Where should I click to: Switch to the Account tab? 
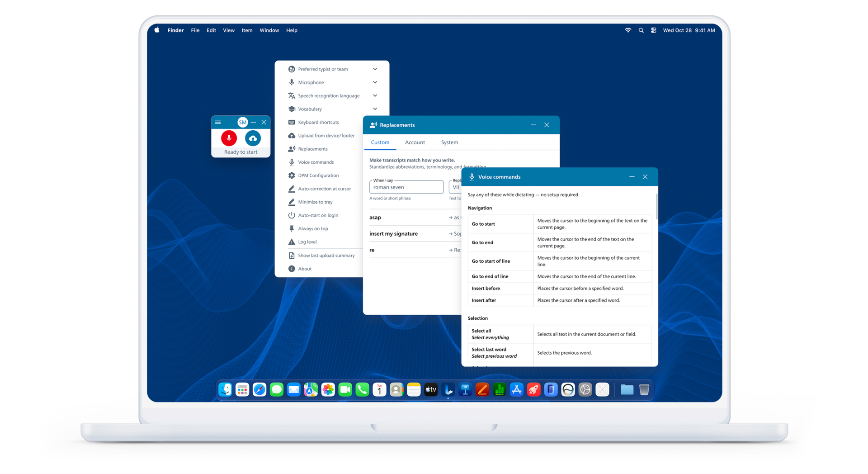coord(415,142)
